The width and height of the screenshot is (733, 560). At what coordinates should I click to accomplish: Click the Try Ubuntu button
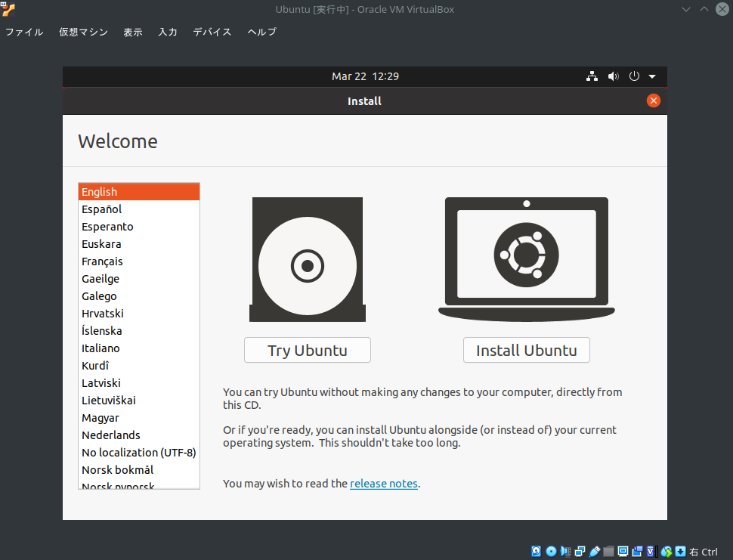click(307, 350)
